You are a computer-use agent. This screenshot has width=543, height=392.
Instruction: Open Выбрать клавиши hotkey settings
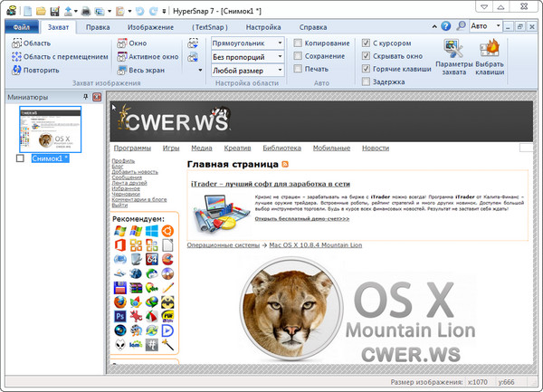pyautogui.click(x=490, y=57)
